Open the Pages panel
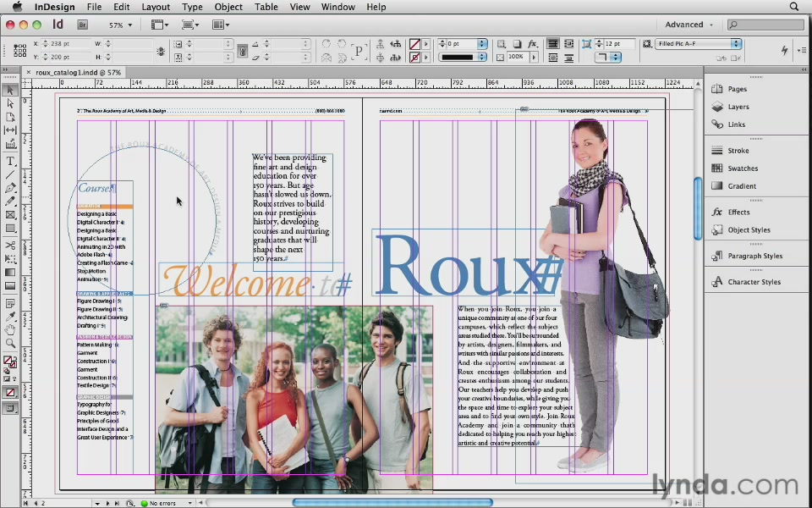The image size is (812, 508). point(737,89)
